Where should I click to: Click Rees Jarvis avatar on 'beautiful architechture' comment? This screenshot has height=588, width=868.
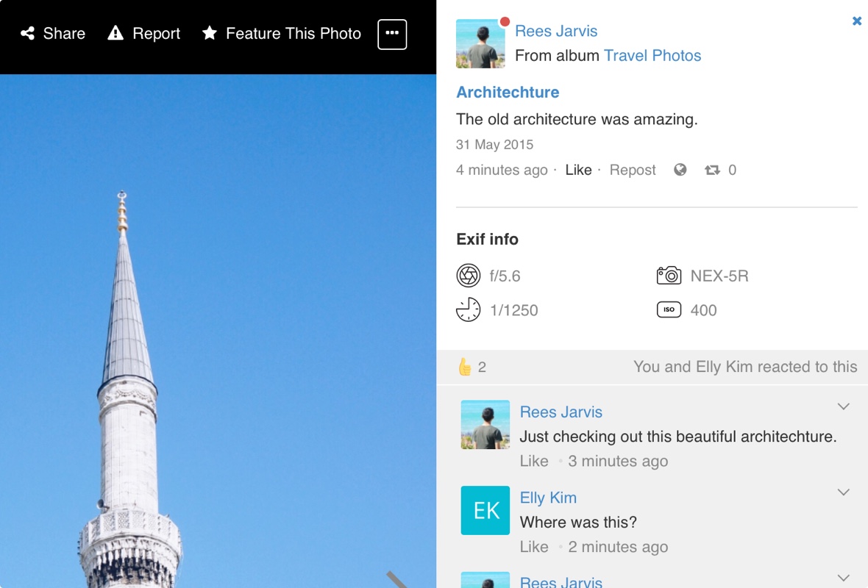click(485, 424)
